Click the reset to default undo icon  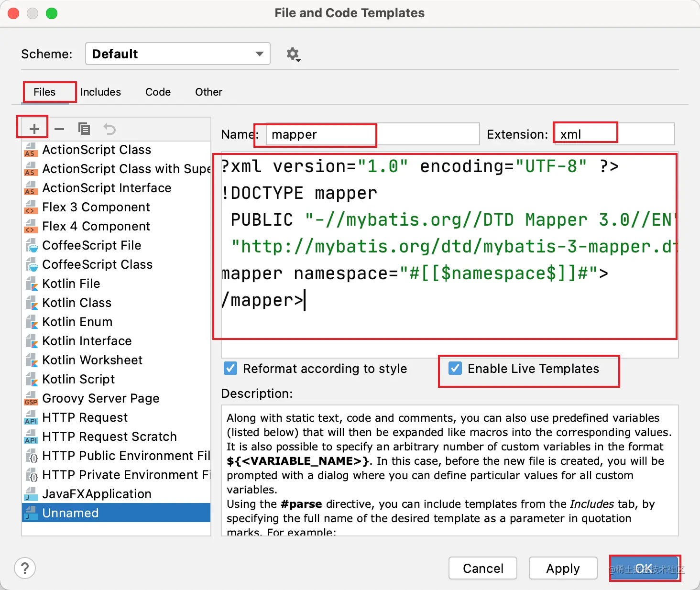point(109,129)
